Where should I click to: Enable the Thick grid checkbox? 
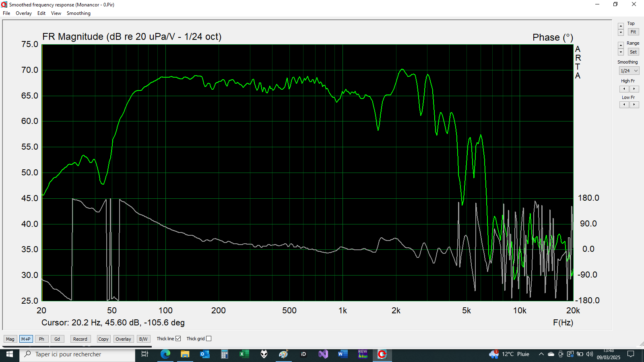(208, 339)
